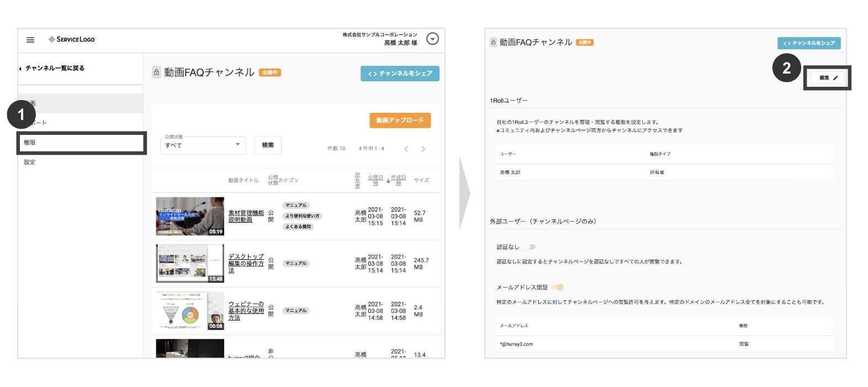Open the hamburger menu icon
Screen dimensions: 868x387
tap(30, 40)
